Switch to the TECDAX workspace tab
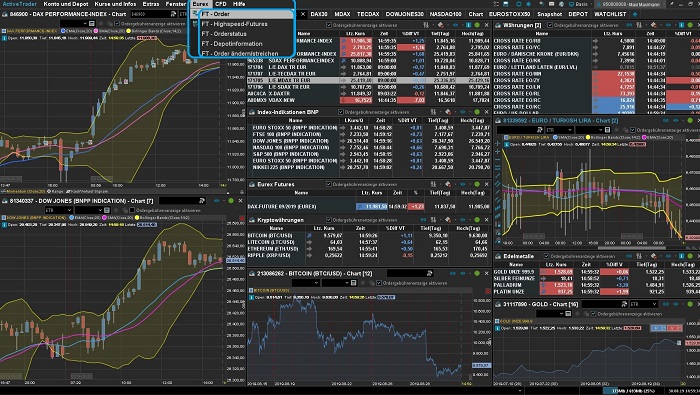The height and width of the screenshot is (395, 700). point(368,14)
